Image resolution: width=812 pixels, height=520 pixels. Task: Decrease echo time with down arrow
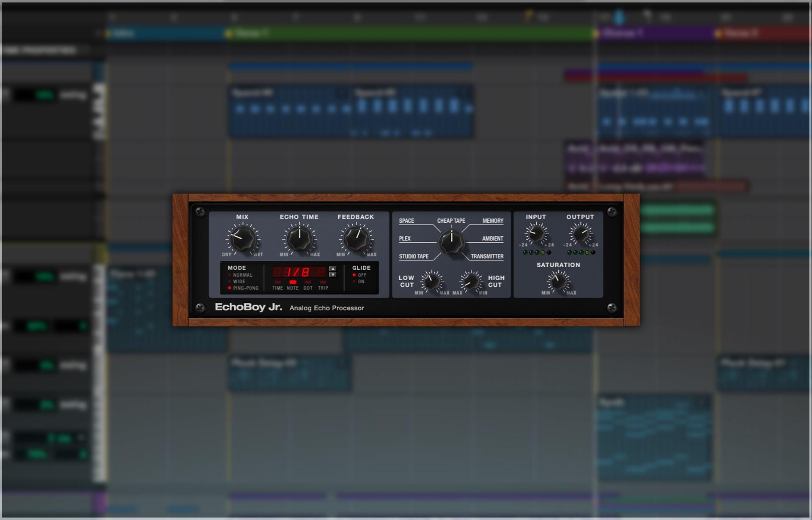pyautogui.click(x=333, y=275)
